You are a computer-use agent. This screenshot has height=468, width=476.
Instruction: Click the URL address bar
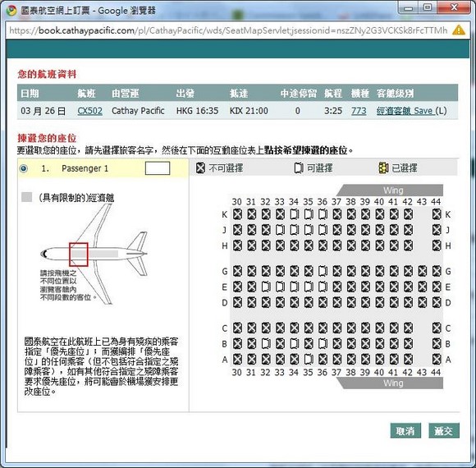coord(227,30)
